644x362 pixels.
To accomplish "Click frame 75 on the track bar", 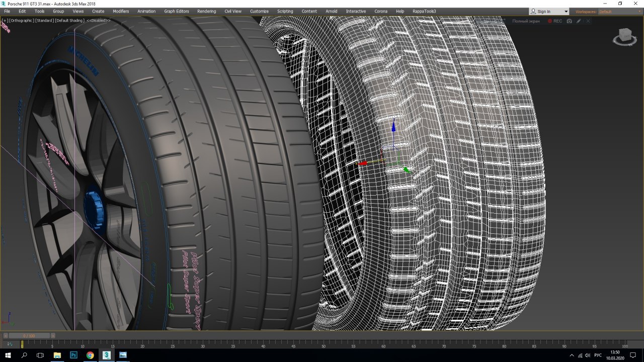I will point(474,344).
